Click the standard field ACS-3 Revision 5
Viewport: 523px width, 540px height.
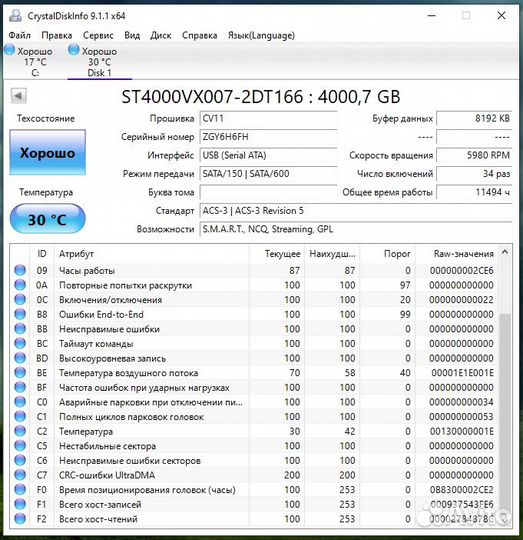(x=356, y=211)
